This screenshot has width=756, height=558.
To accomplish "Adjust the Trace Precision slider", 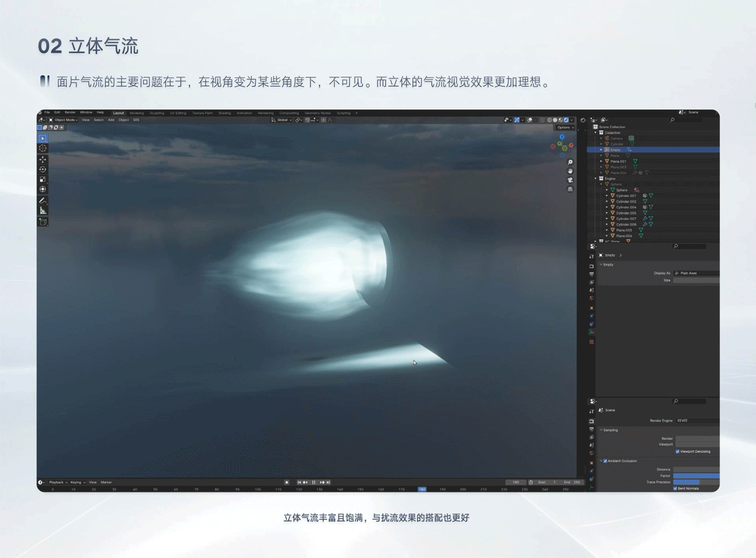I will tap(696, 482).
